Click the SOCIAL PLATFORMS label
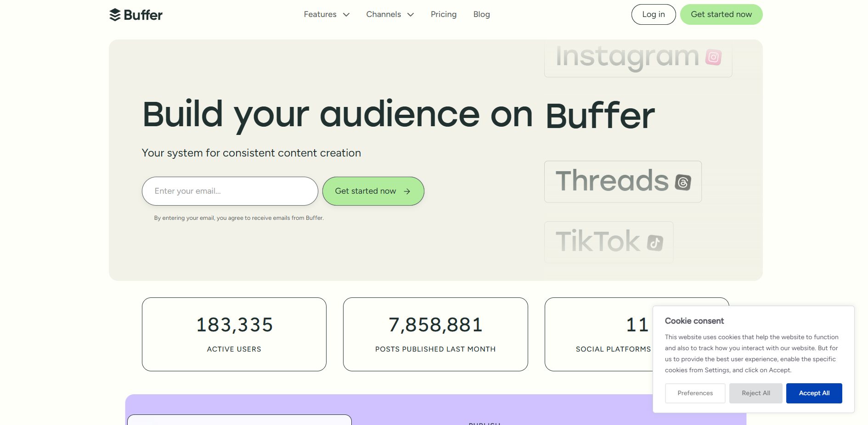Image resolution: width=868 pixels, height=425 pixels. (613, 349)
